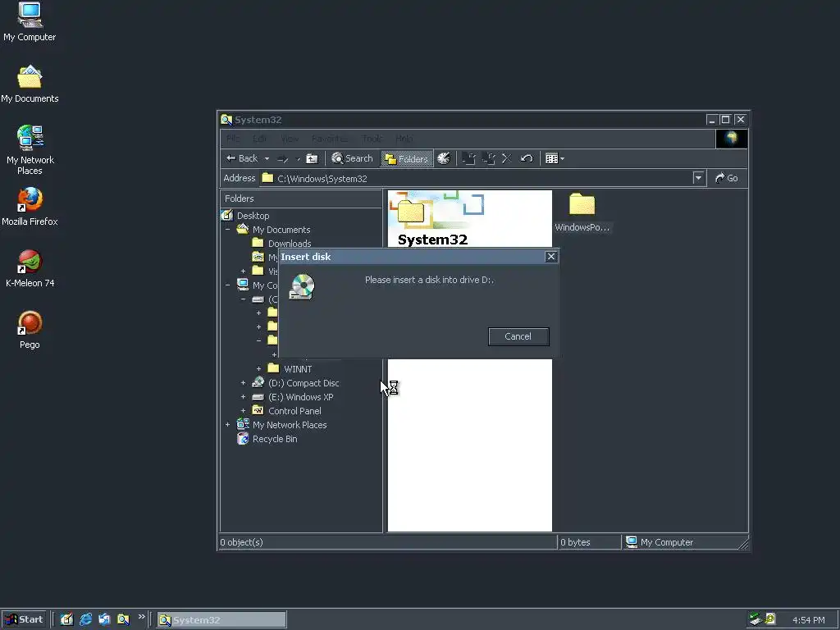Click Cancel in Insert disk dialog
Viewport: 840px width, 630px height.
click(518, 336)
